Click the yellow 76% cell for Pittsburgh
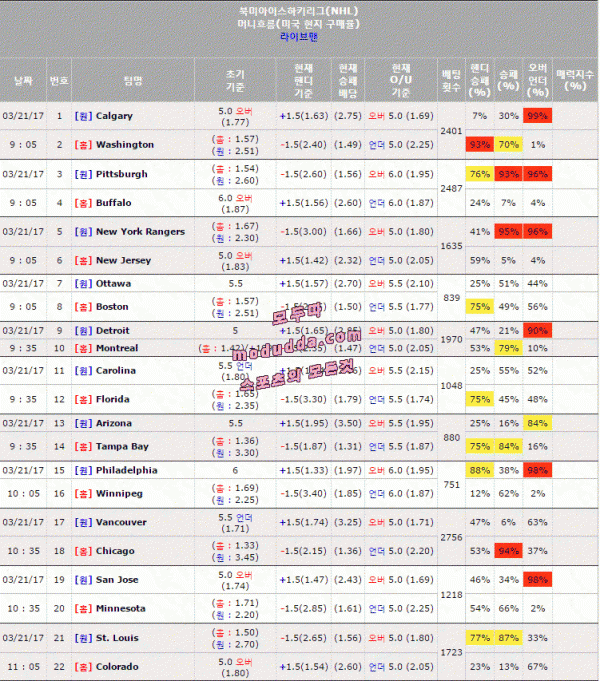The width and height of the screenshot is (600, 681). [479, 174]
